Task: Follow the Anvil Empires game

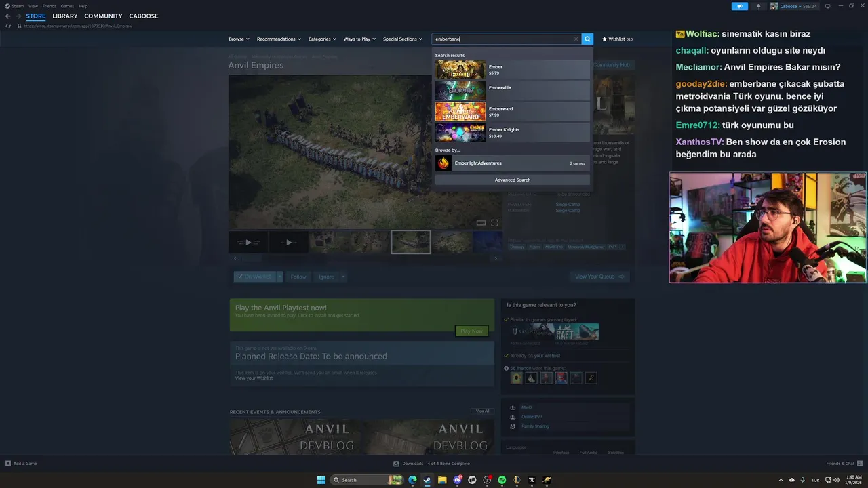Action: click(x=298, y=277)
